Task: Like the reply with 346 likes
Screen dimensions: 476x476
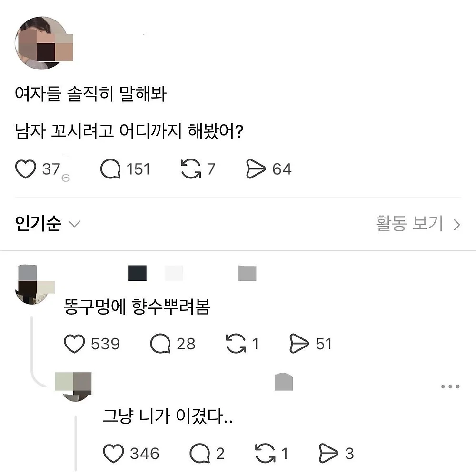Action: click(114, 454)
